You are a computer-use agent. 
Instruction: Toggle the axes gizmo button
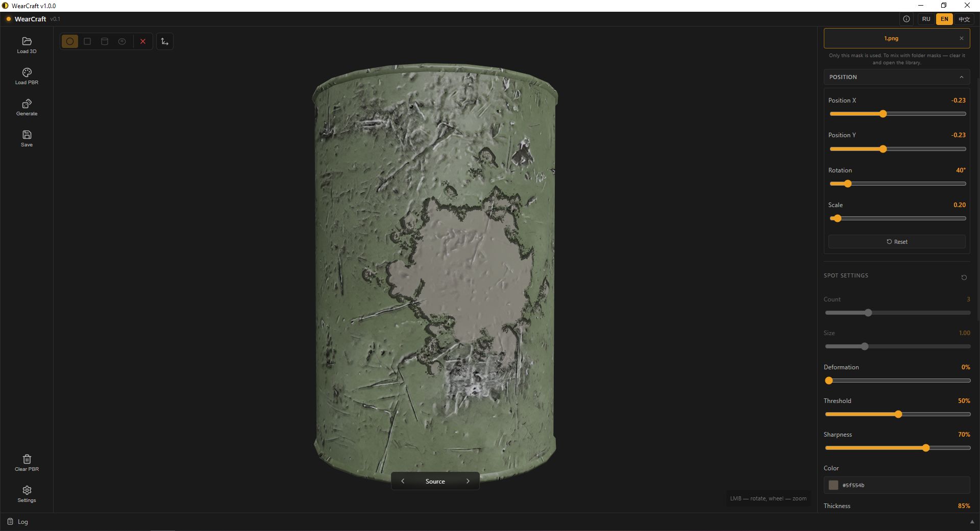point(164,41)
